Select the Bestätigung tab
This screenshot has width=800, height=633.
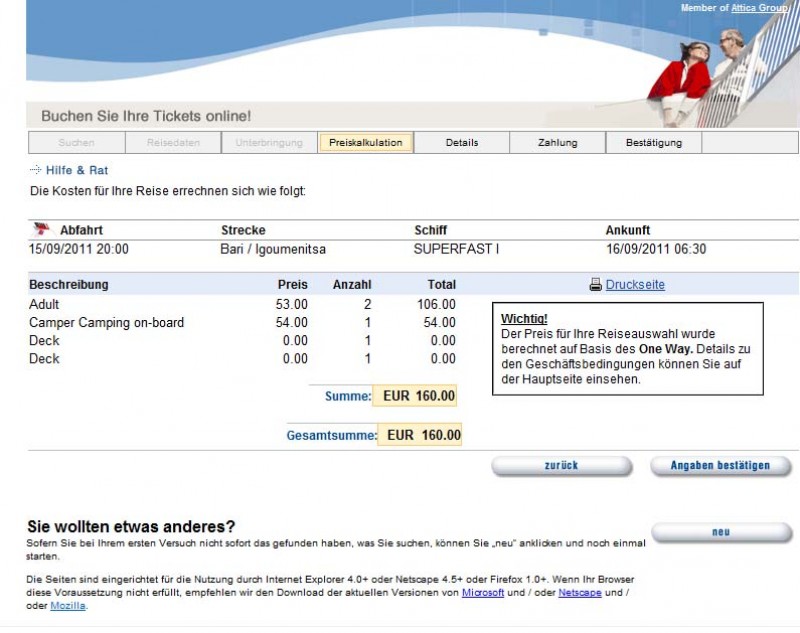point(654,143)
